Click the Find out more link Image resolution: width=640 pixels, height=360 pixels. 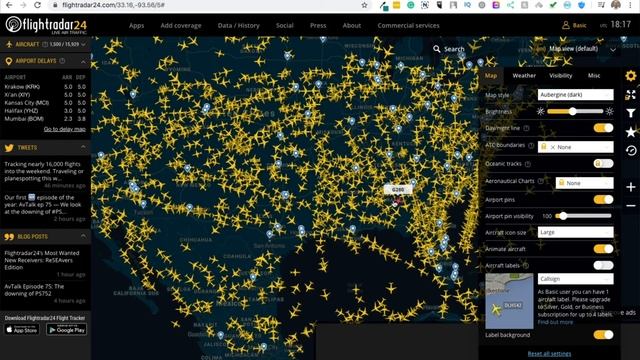(555, 322)
